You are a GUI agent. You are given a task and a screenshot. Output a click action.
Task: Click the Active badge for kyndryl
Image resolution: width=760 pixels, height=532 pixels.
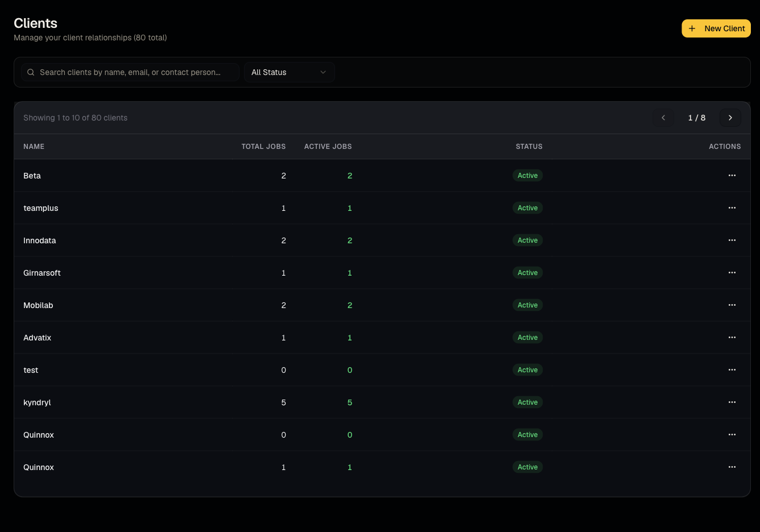[x=528, y=402]
